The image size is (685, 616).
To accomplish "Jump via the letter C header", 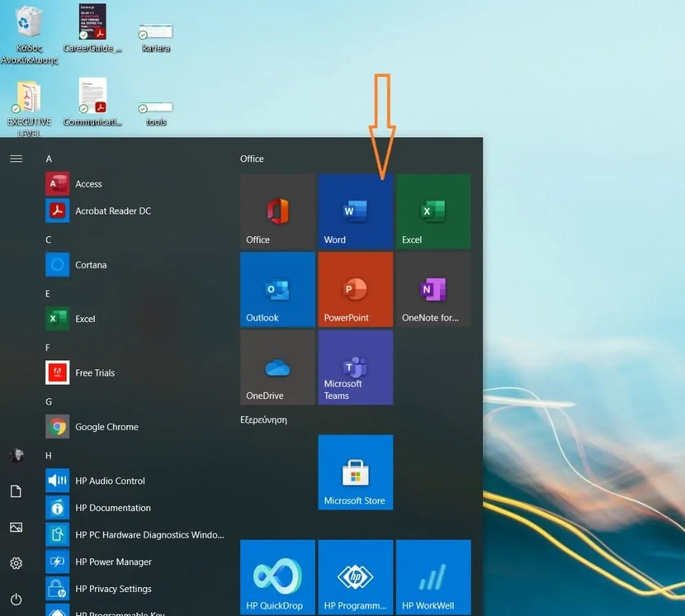I will (x=49, y=240).
